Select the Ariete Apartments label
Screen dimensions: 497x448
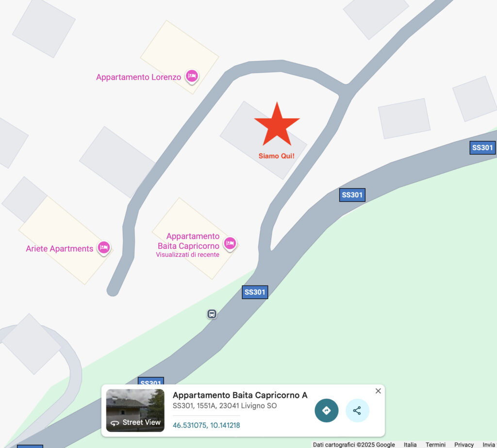point(60,249)
